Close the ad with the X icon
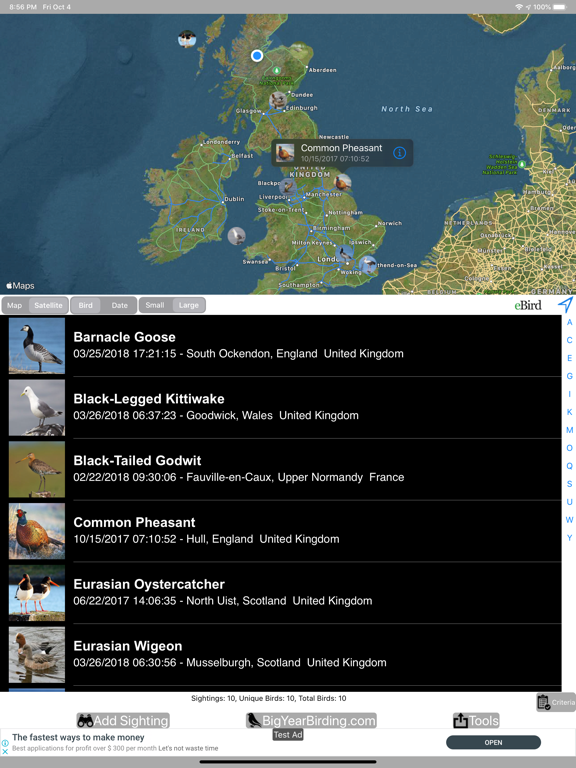The image size is (576, 768). [x=5, y=751]
